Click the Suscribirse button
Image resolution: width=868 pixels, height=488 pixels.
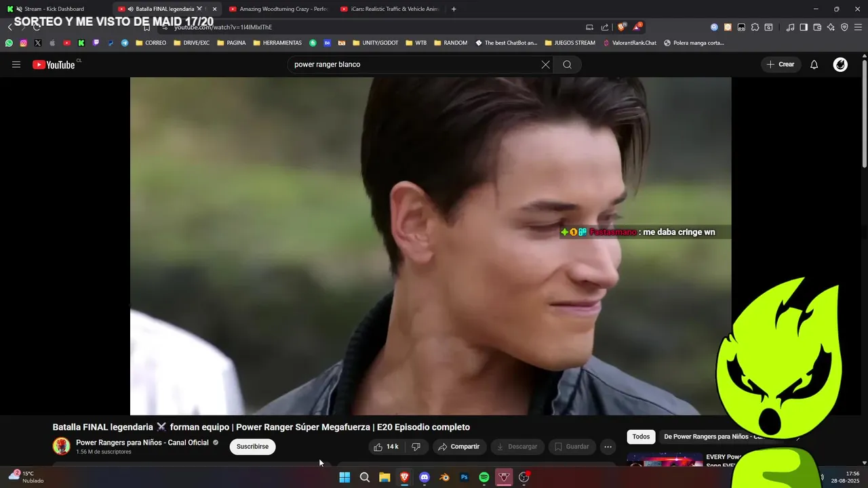coord(252,447)
